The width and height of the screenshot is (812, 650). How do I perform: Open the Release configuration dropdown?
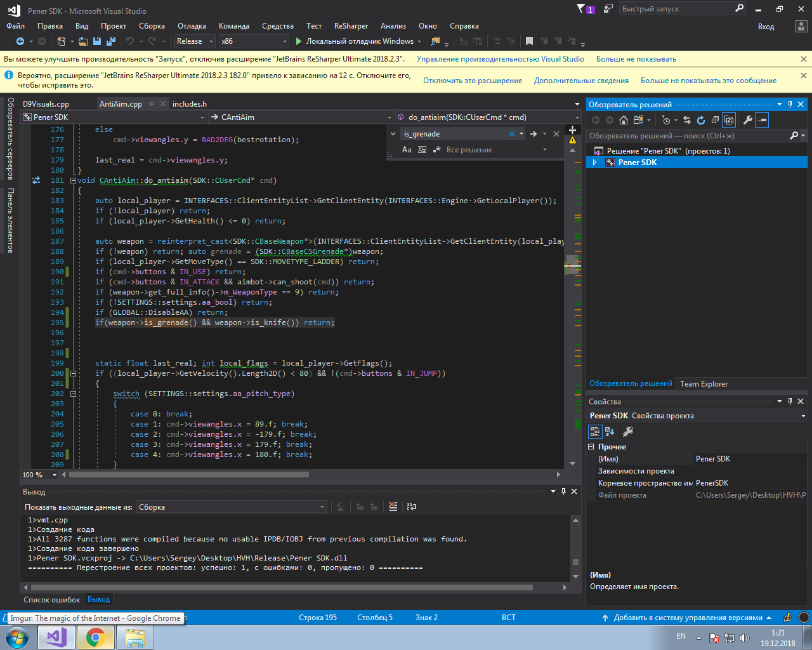(193, 41)
